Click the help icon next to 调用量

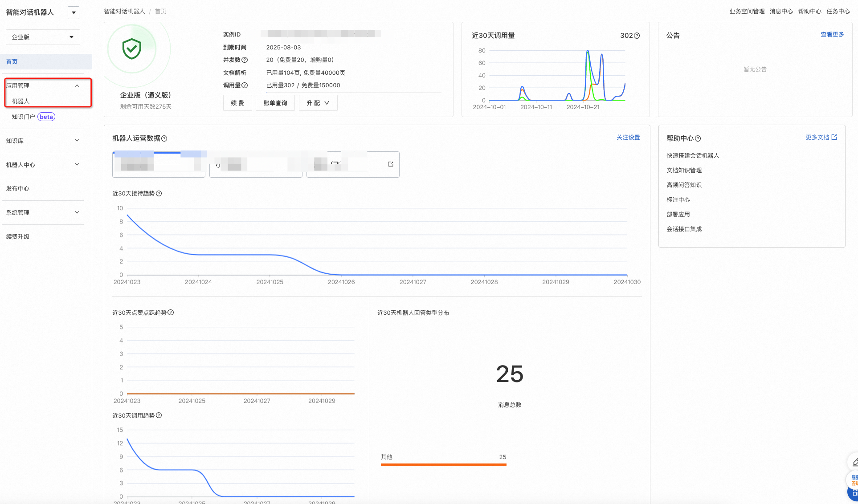coord(245,85)
